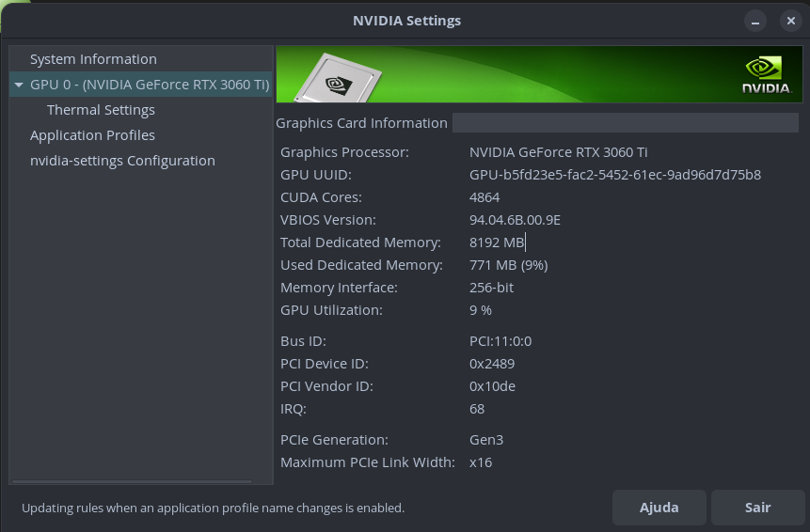Close the NVIDIA Settings window
This screenshot has width=810, height=532.
tap(790, 21)
